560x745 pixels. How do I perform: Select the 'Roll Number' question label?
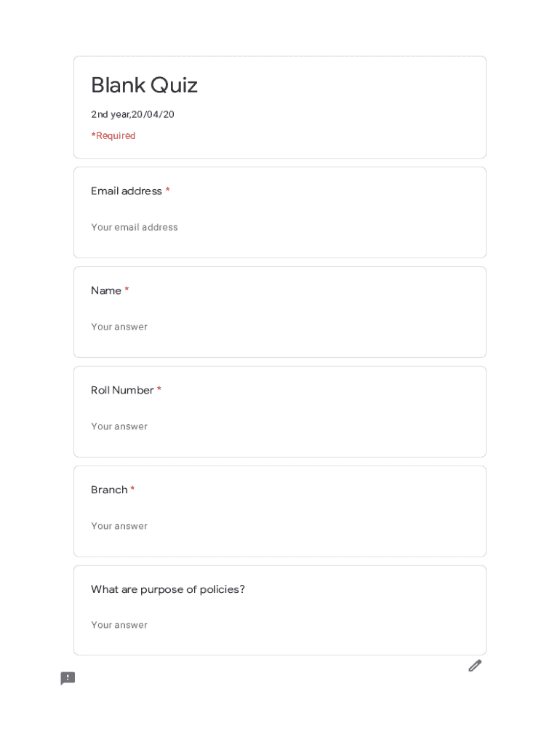(x=122, y=391)
